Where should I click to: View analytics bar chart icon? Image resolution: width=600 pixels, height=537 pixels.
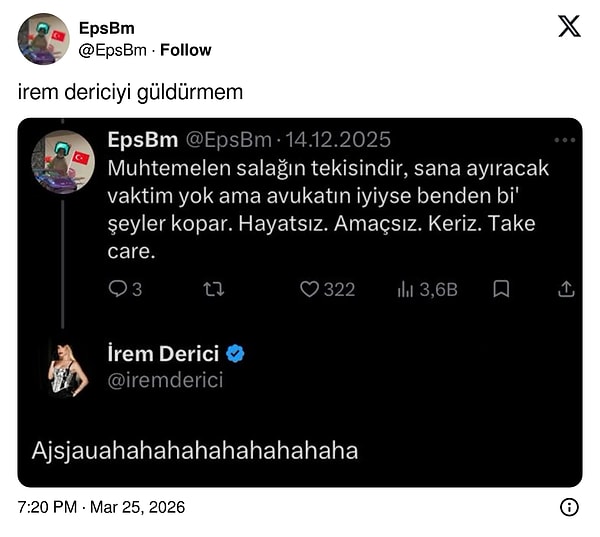pyautogui.click(x=406, y=289)
